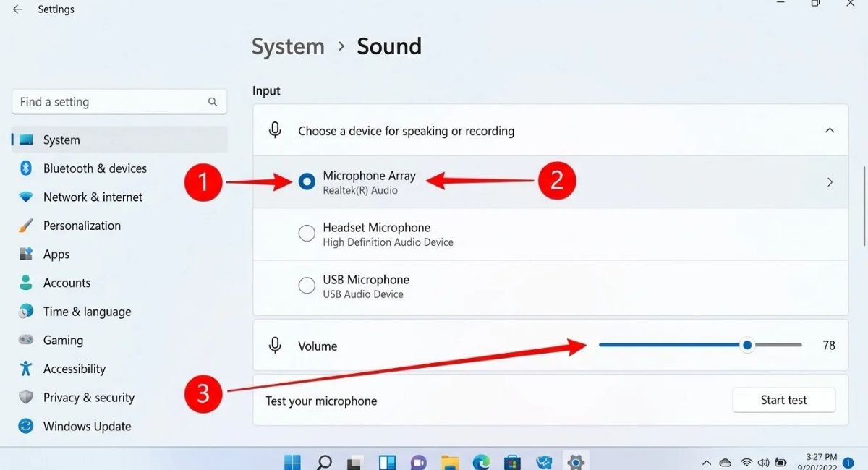Image resolution: width=868 pixels, height=470 pixels.
Task: Click the Gaming controller icon
Action: (x=26, y=340)
